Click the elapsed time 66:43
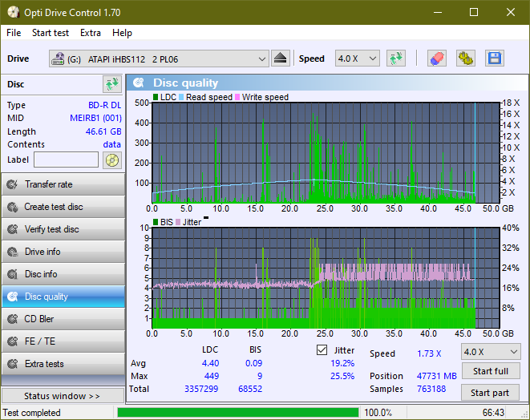Screen dimensions: 530x420 point(493,413)
